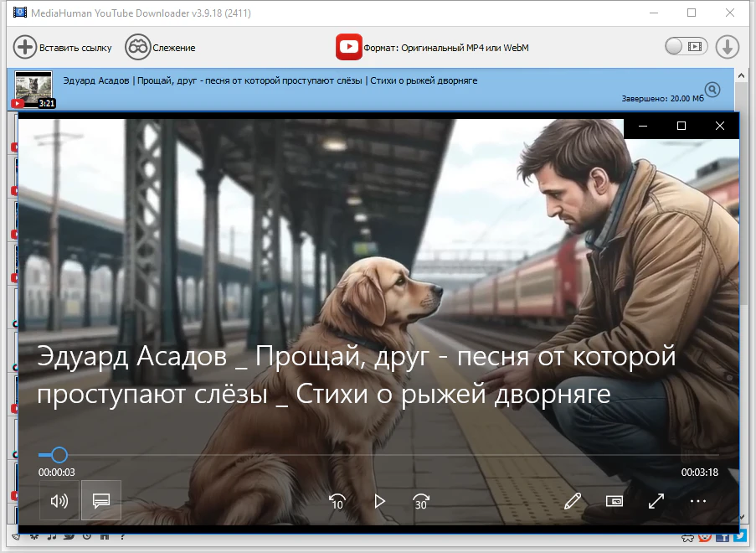Skip back 10 seconds
This screenshot has height=553, width=756.
click(337, 501)
